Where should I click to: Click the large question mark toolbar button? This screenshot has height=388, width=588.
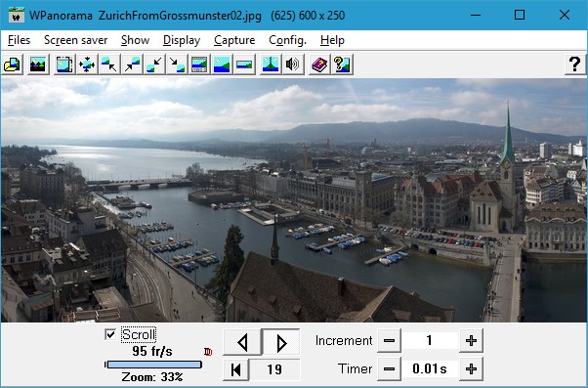coord(575,65)
